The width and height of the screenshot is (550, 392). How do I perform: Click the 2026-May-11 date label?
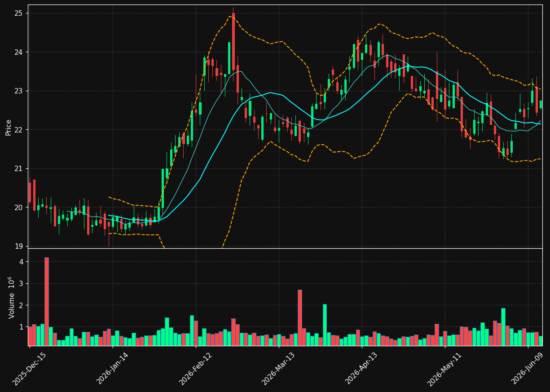pos(444,369)
